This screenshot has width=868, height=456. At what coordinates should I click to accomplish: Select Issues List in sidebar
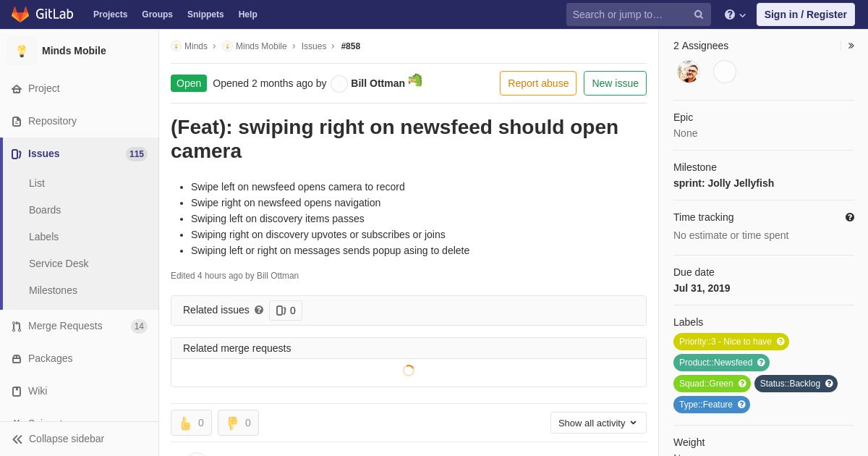point(37,183)
